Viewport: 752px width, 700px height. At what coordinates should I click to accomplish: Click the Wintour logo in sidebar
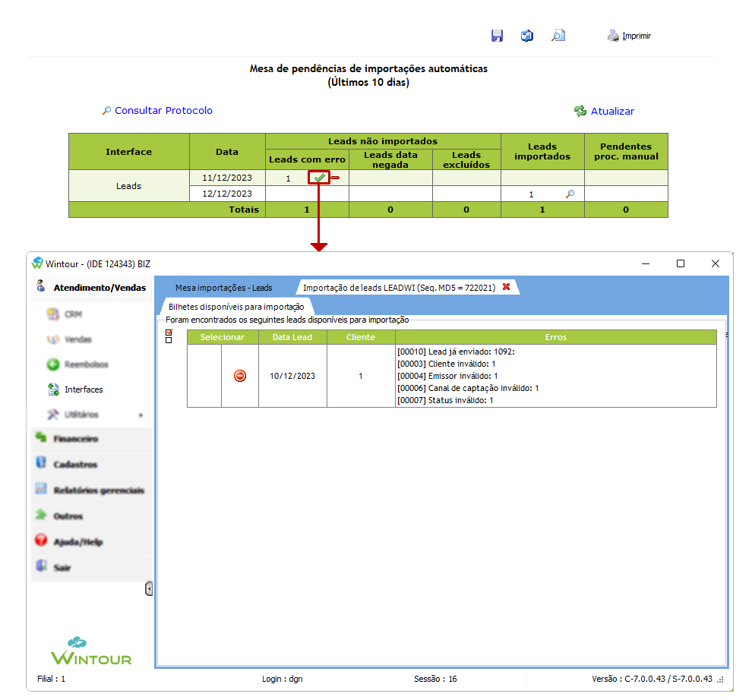pyautogui.click(x=91, y=651)
